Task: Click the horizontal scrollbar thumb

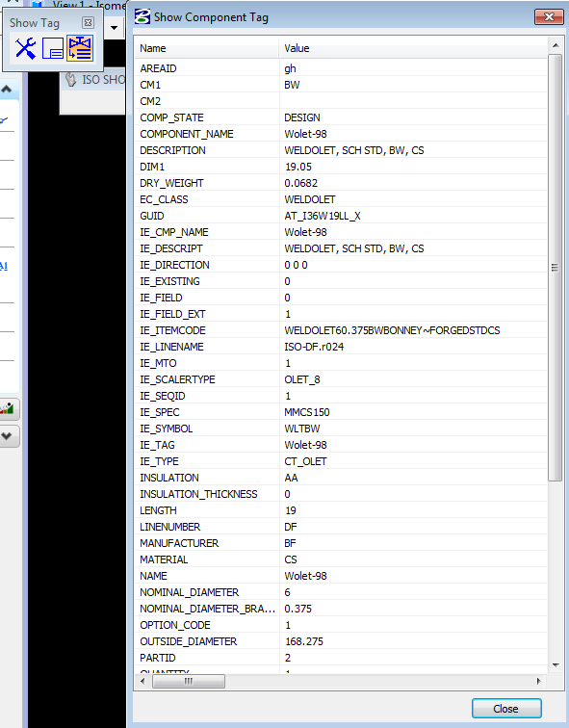Action: pyautogui.click(x=189, y=681)
